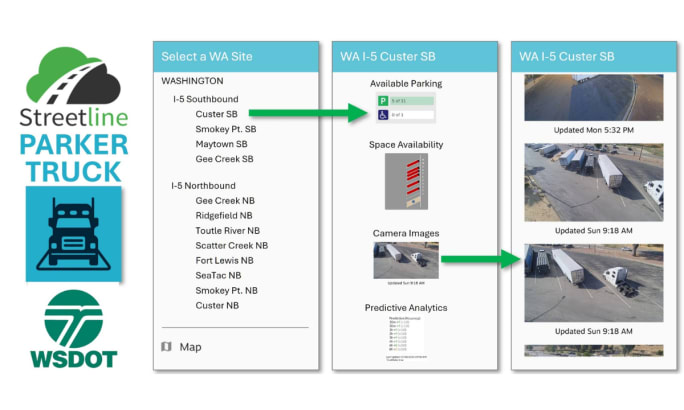Image resolution: width=684 pixels, height=410 pixels.
Task: Click the accessible parking availability bar
Action: point(411,115)
